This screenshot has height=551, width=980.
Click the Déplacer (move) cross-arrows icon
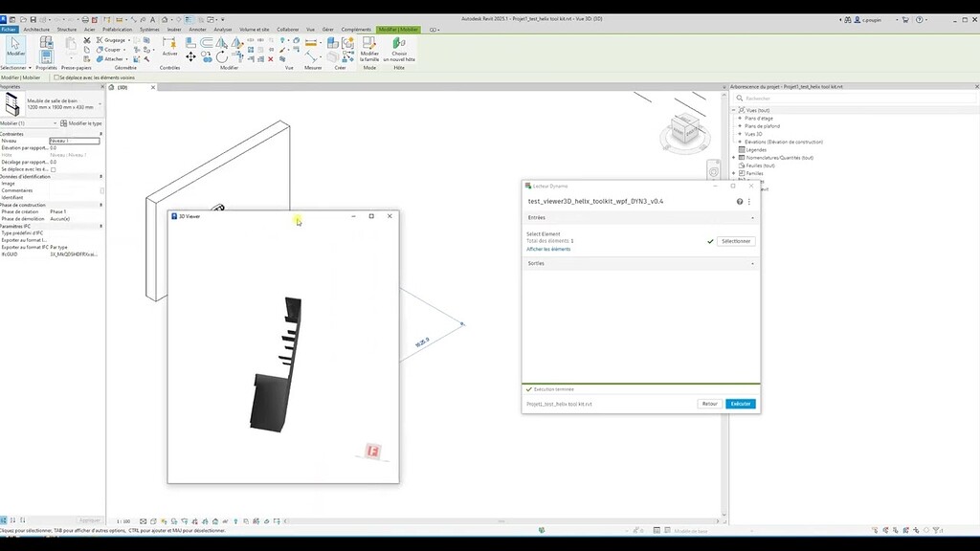[190, 56]
